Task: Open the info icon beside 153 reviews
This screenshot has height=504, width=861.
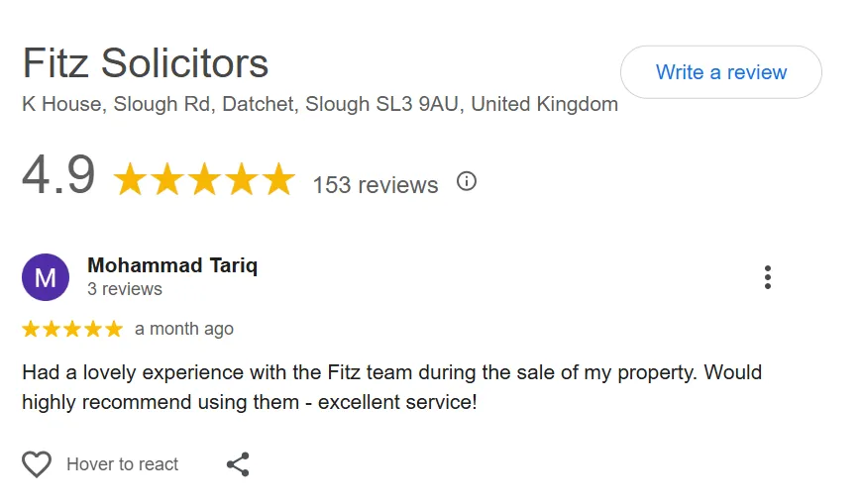Action: tap(466, 181)
